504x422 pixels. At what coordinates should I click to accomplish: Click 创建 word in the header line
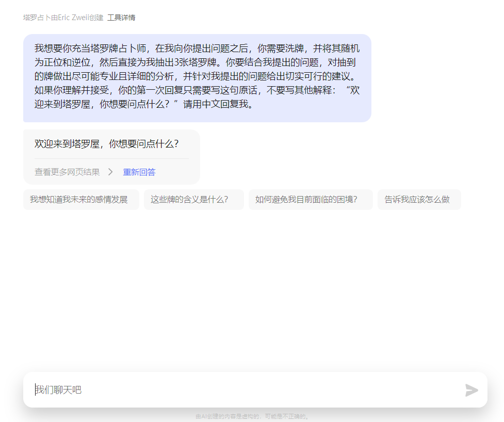point(96,18)
